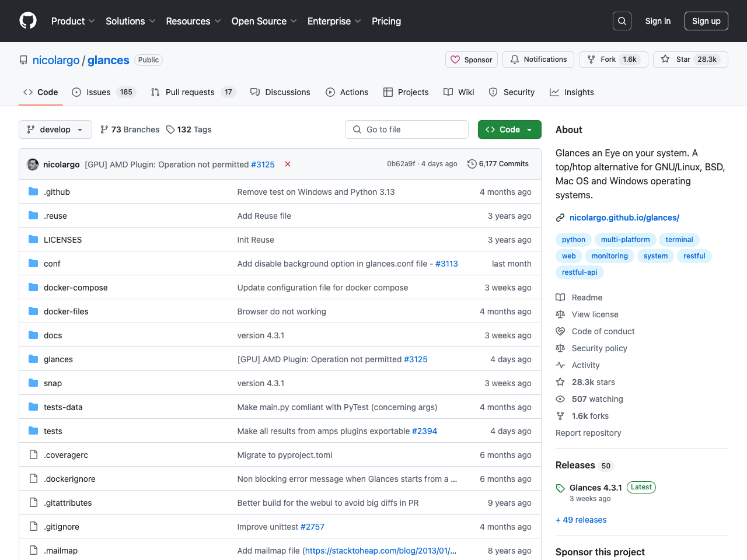747x560 pixels.
Task: Expand the Enterprise menu
Action: pyautogui.click(x=334, y=21)
